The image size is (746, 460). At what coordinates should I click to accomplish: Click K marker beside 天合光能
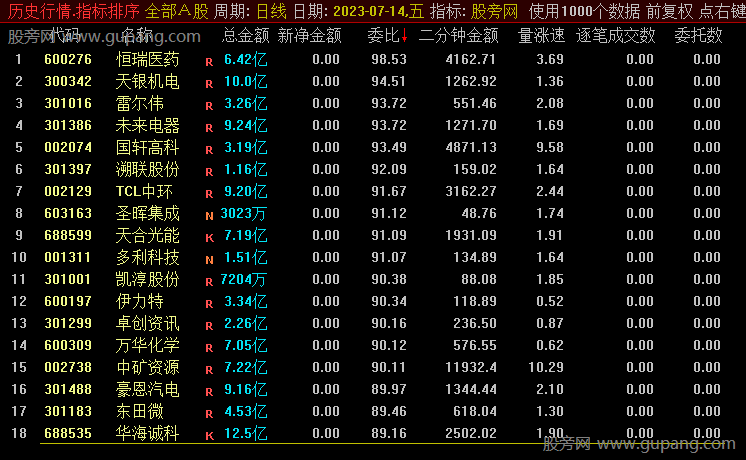click(x=209, y=238)
